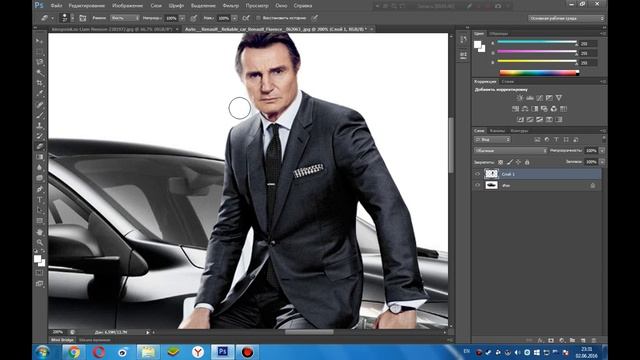Viewport: 640px width, 360px height.
Task: Open the Файл menu
Action: 56,6
